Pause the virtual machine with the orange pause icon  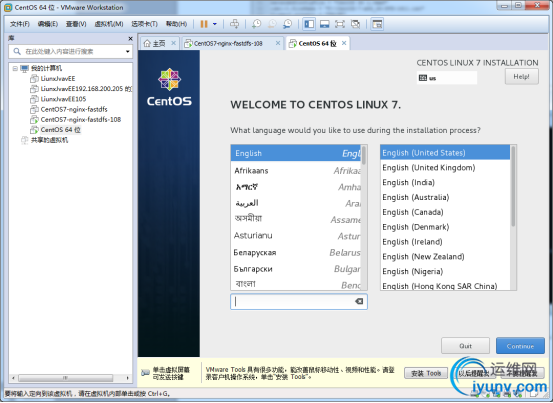tap(204, 24)
